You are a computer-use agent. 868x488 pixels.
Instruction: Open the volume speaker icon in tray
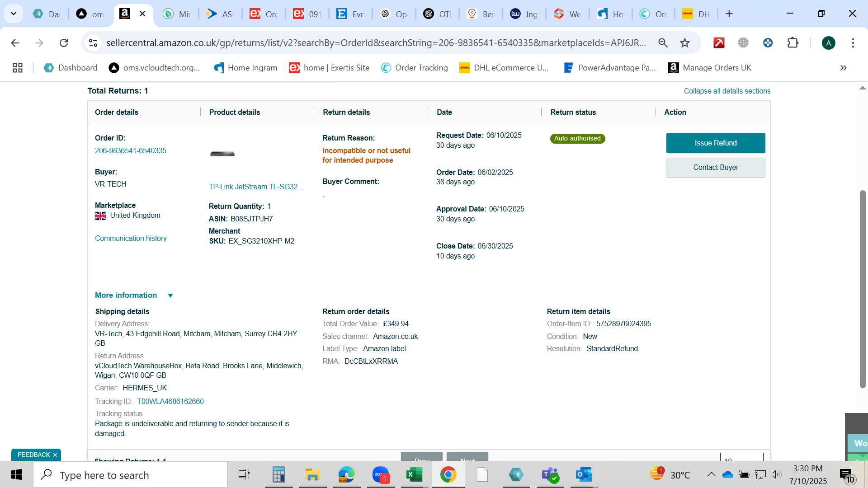point(776,474)
